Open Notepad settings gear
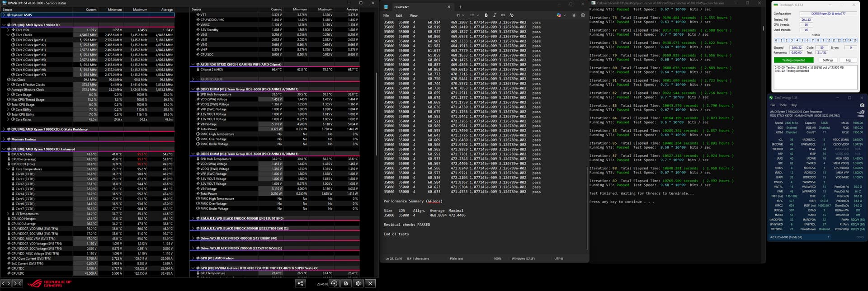This screenshot has width=868, height=291. click(x=583, y=15)
